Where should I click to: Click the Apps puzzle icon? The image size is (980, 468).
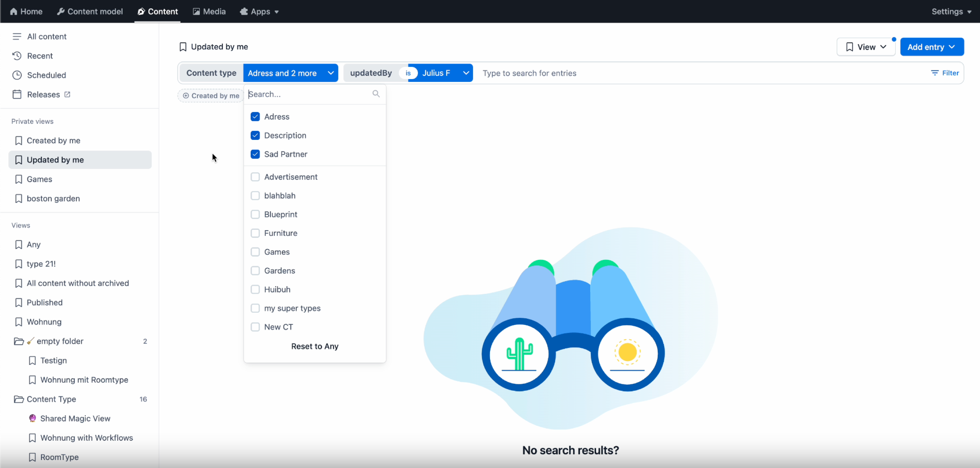pyautogui.click(x=244, y=12)
